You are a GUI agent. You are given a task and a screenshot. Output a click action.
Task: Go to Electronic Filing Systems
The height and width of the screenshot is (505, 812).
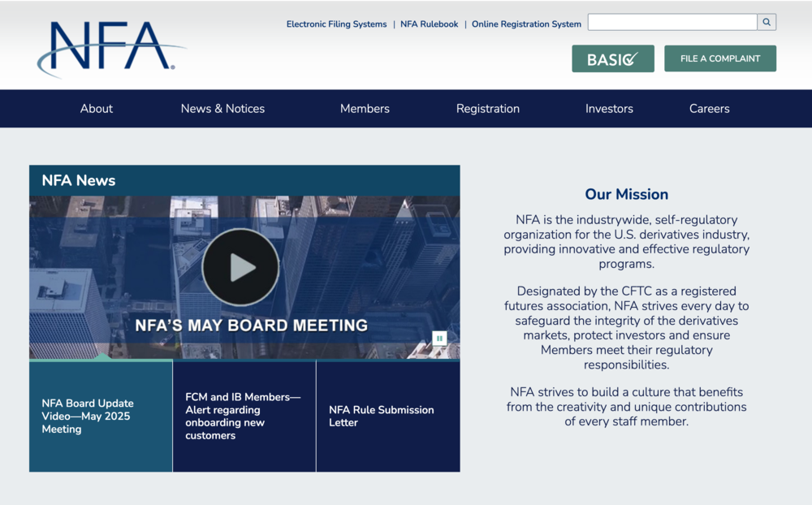[x=337, y=24]
